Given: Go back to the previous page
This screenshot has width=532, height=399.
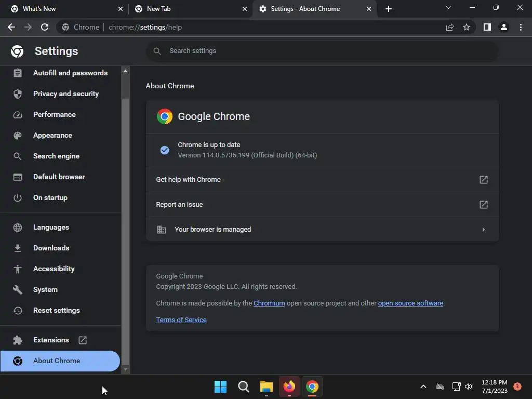Looking at the screenshot, I should pos(11,27).
